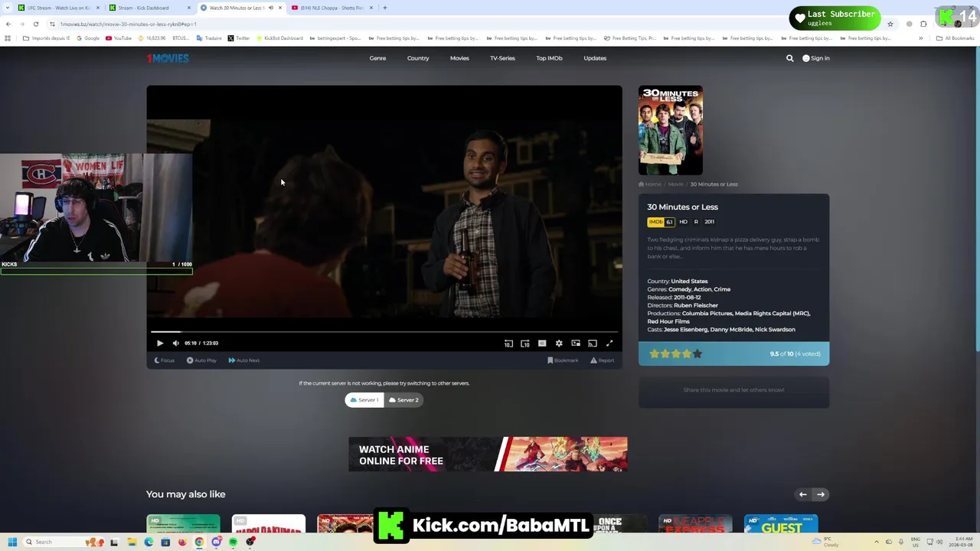Open the Genre menu
Image resolution: width=980 pixels, height=551 pixels.
pos(377,58)
